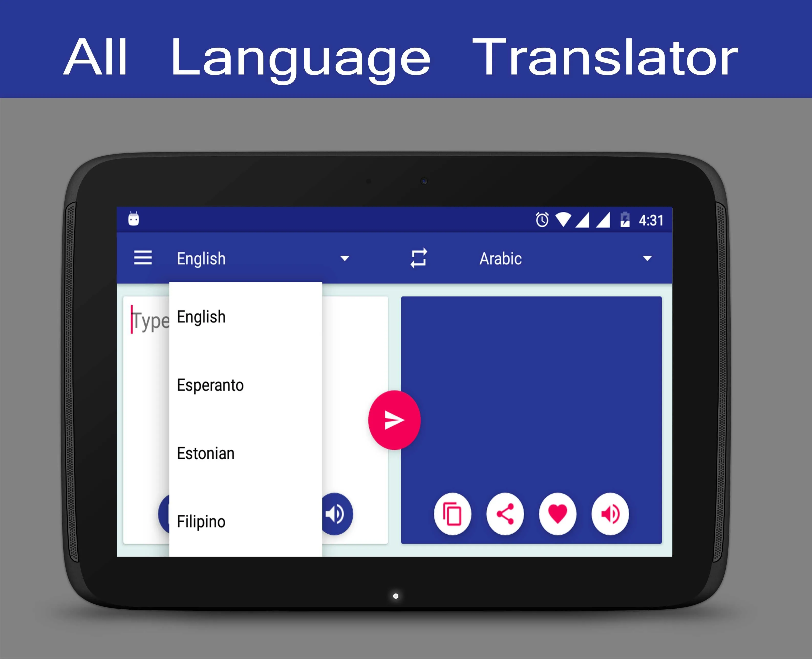The height and width of the screenshot is (659, 812).
Task: Click the share icon in output panel
Action: coord(505,514)
